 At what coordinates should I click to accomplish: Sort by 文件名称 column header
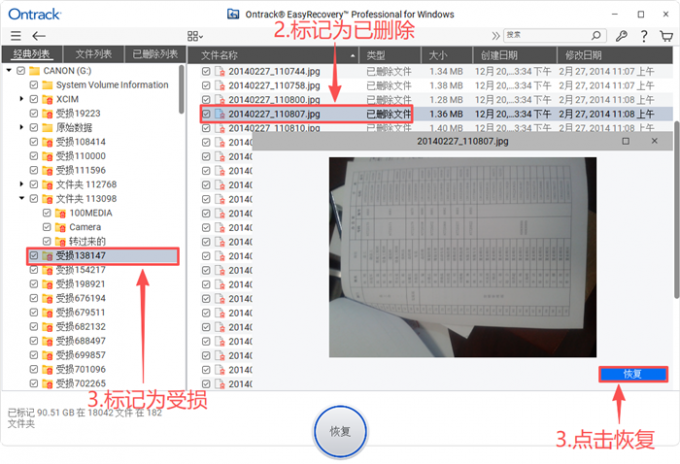273,55
